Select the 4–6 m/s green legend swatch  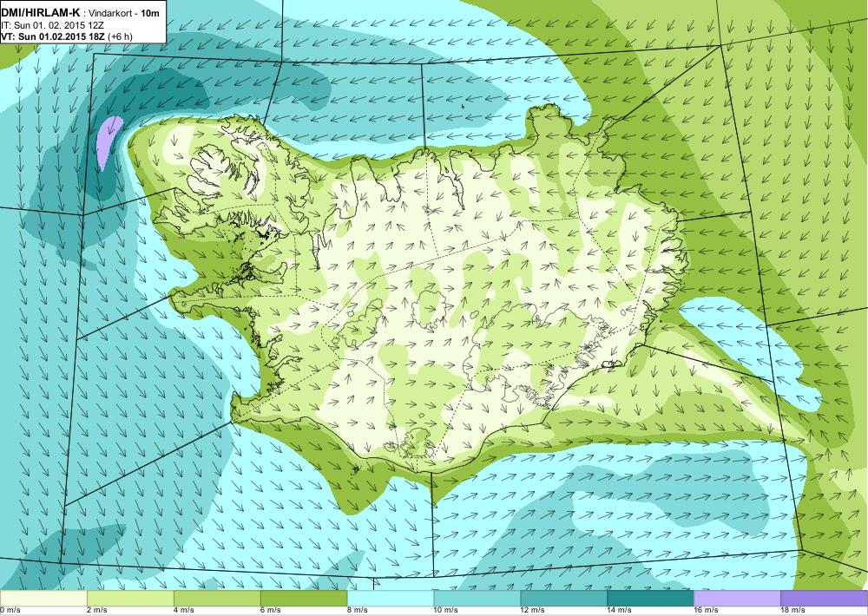(217, 599)
